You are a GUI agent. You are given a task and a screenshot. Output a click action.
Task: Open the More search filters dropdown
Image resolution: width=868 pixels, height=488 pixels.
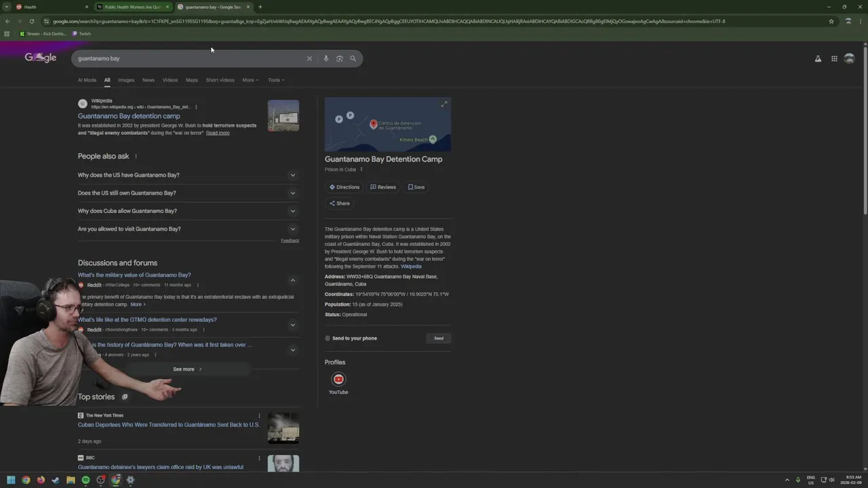coord(250,80)
